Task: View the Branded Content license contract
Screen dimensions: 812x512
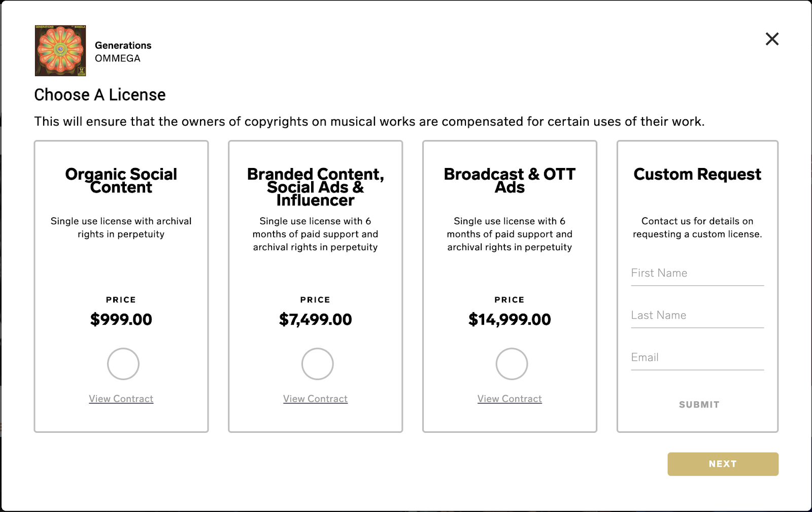Action: 315,399
